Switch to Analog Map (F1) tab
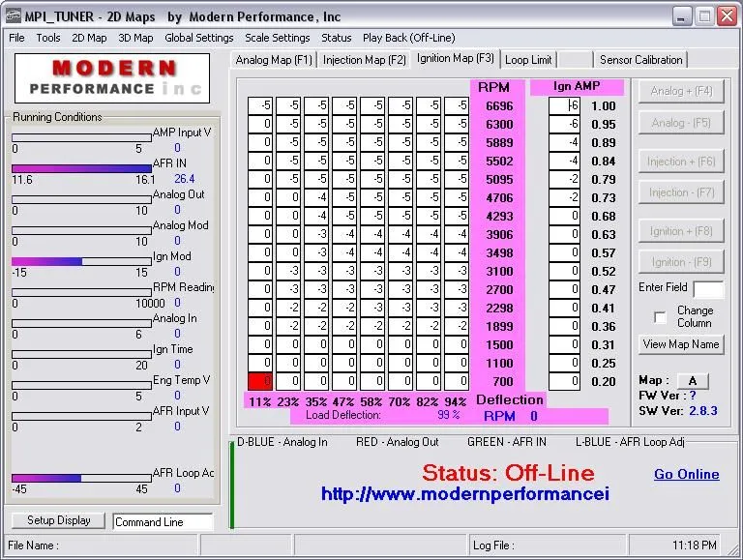The width and height of the screenshot is (743, 560). pos(274,60)
